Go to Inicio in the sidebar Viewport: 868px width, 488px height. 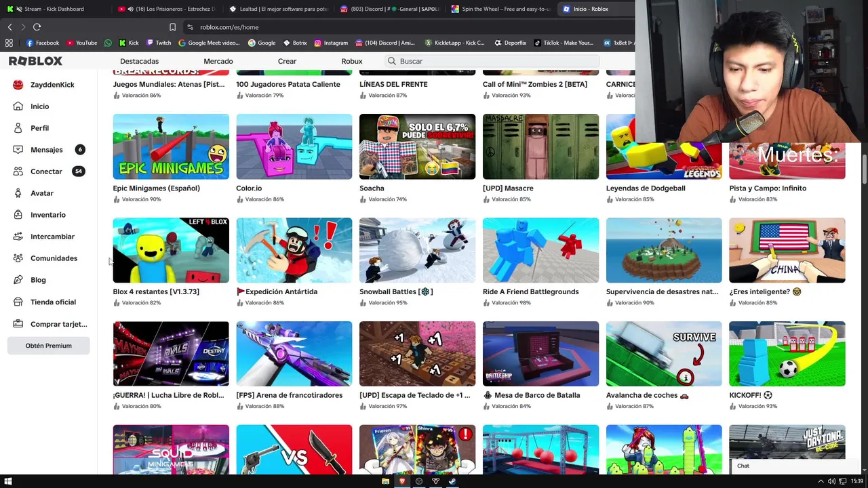coord(39,106)
